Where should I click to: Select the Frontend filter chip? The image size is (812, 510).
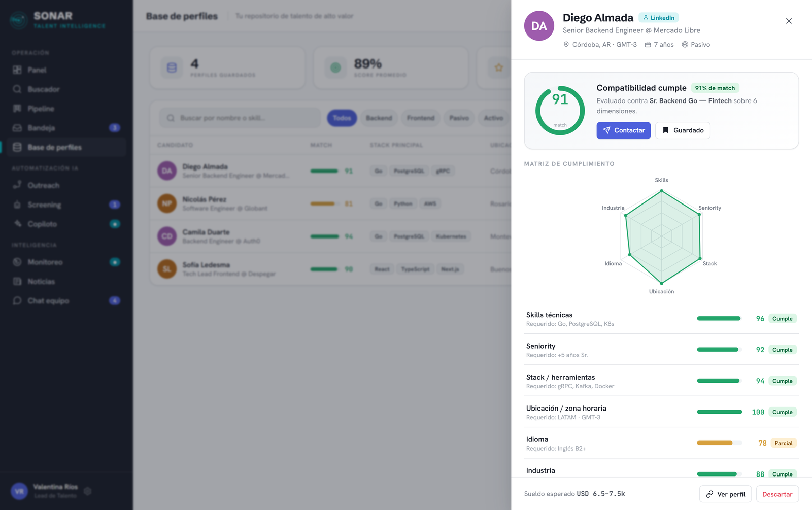click(421, 118)
